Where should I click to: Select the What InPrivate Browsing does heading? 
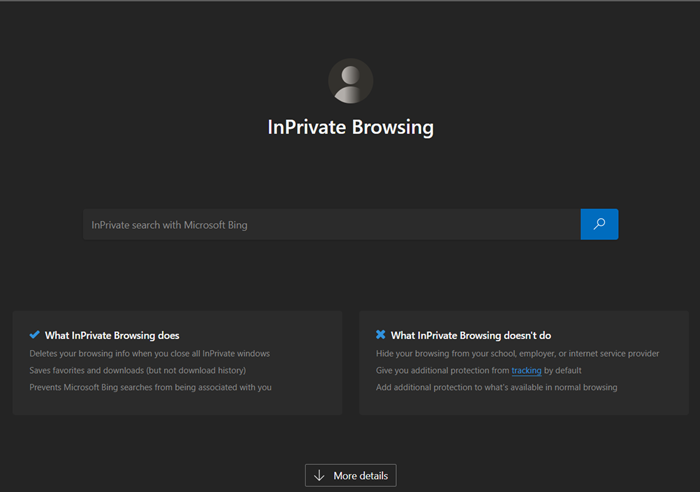pyautogui.click(x=112, y=335)
